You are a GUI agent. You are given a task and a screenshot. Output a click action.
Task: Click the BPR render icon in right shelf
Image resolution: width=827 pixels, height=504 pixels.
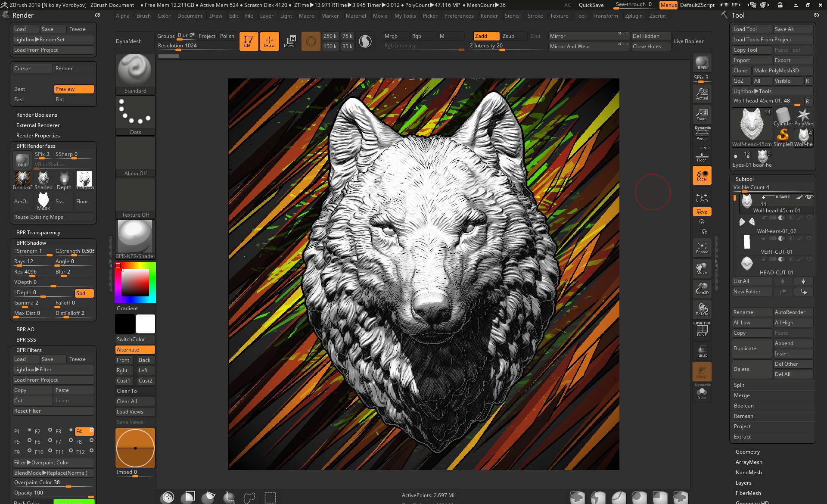(x=702, y=63)
